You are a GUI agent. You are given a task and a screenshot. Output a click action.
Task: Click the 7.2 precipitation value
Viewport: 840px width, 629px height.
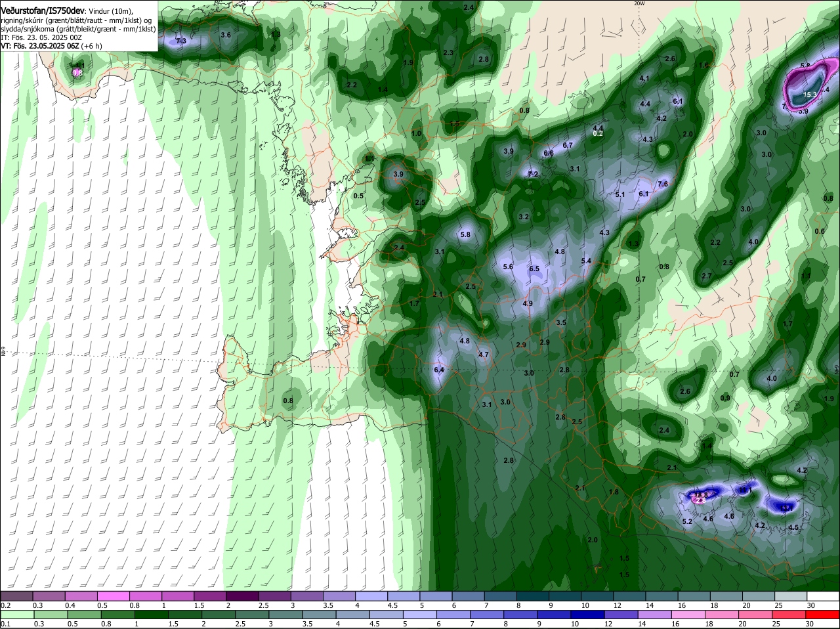pos(533,175)
